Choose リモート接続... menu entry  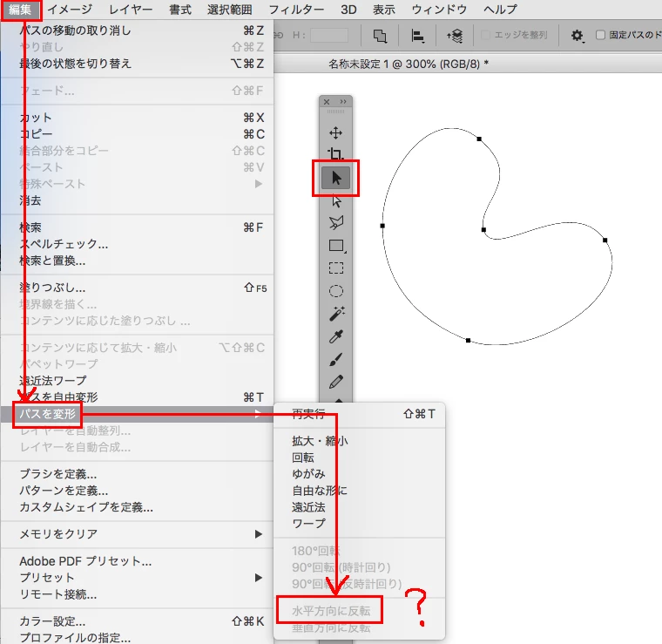click(138, 594)
